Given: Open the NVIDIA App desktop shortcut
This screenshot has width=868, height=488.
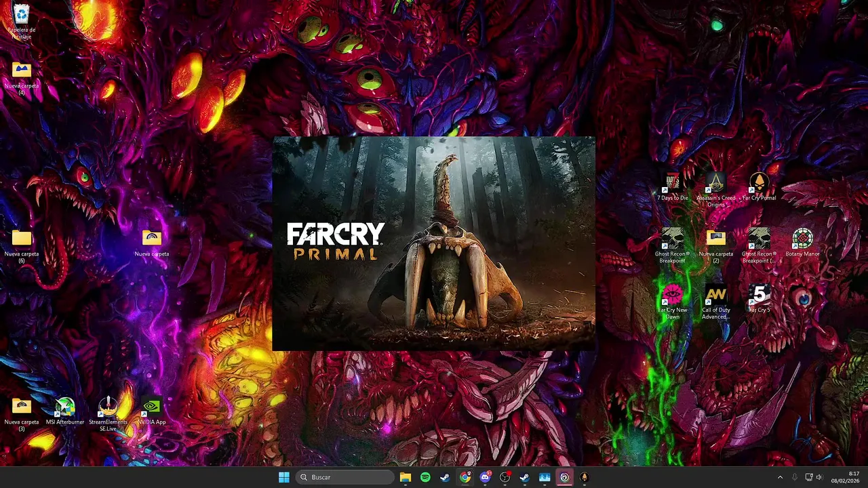Looking at the screenshot, I should point(151,411).
